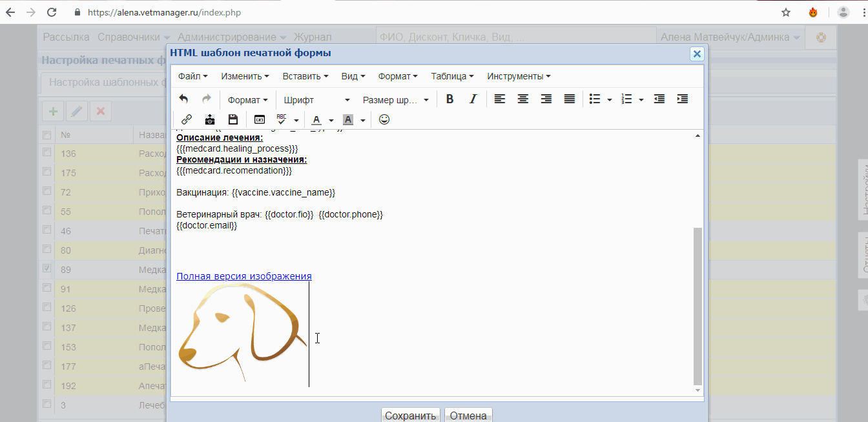The width and height of the screenshot is (868, 422).
Task: Open the Шрифт font family dropdown
Action: 316,100
